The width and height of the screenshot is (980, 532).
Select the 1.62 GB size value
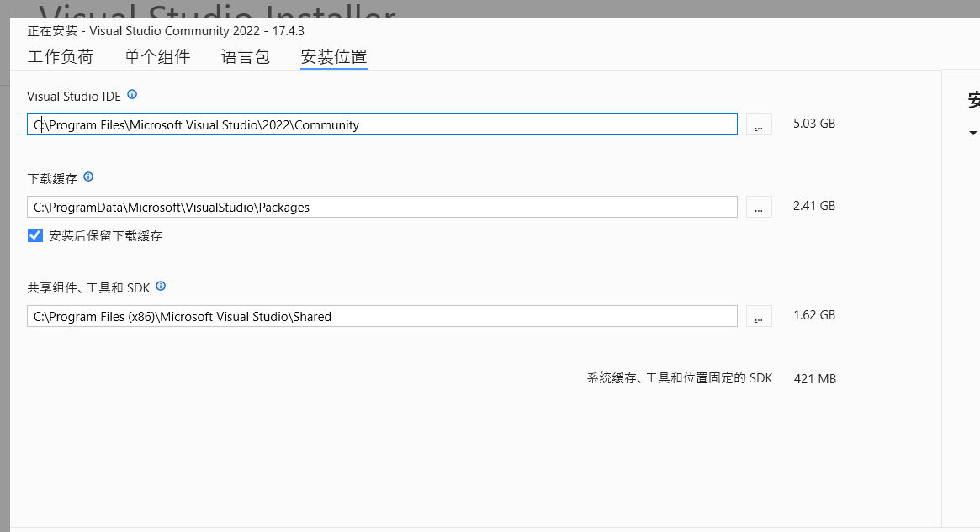click(814, 315)
